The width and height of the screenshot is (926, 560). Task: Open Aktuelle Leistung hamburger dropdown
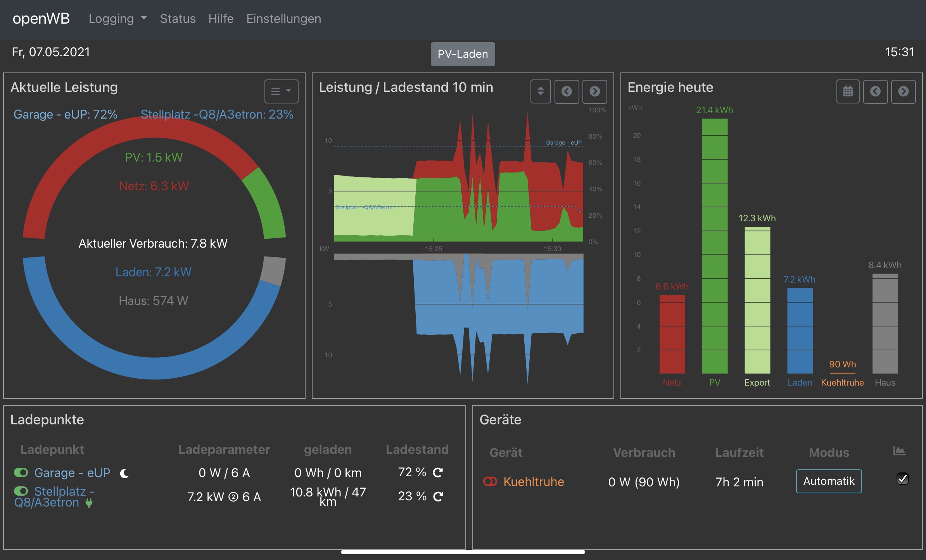point(281,91)
